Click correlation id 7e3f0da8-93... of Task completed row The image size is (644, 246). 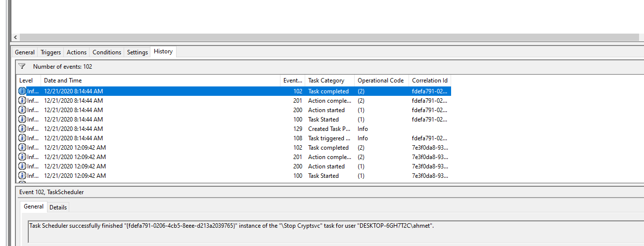[x=429, y=148]
